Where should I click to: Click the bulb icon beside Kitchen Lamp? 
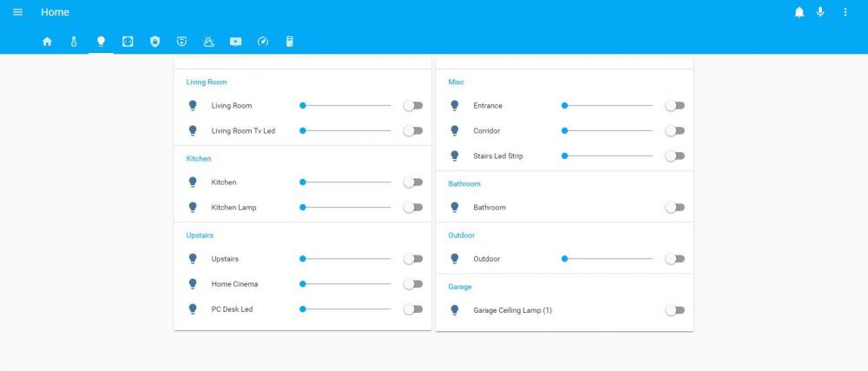point(194,208)
